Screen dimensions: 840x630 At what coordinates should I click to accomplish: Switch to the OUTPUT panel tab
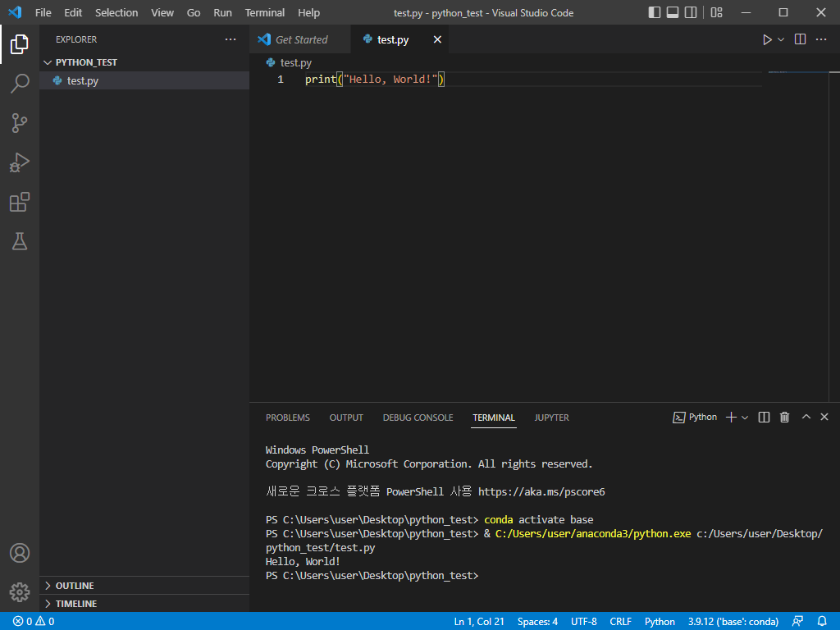coord(346,418)
